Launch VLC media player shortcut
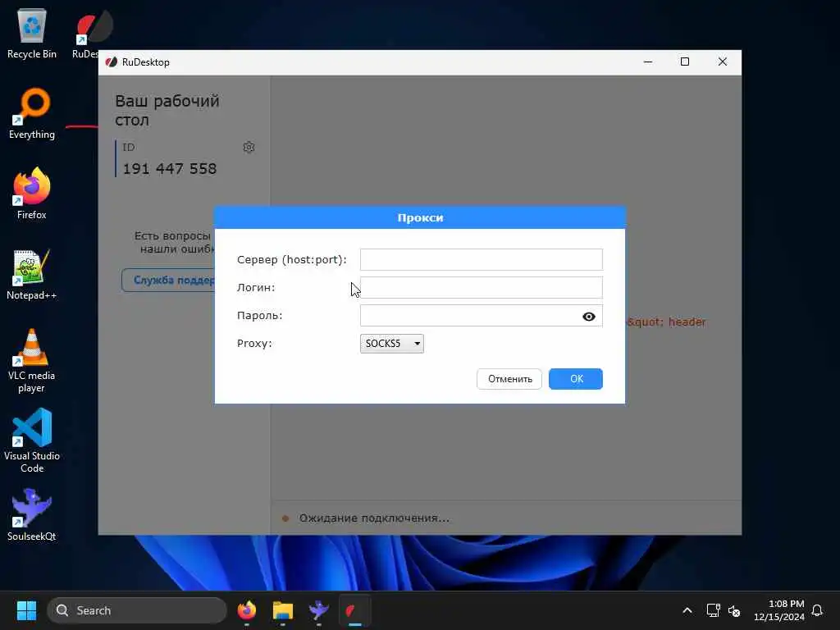Image resolution: width=840 pixels, height=630 pixels. tap(32, 361)
